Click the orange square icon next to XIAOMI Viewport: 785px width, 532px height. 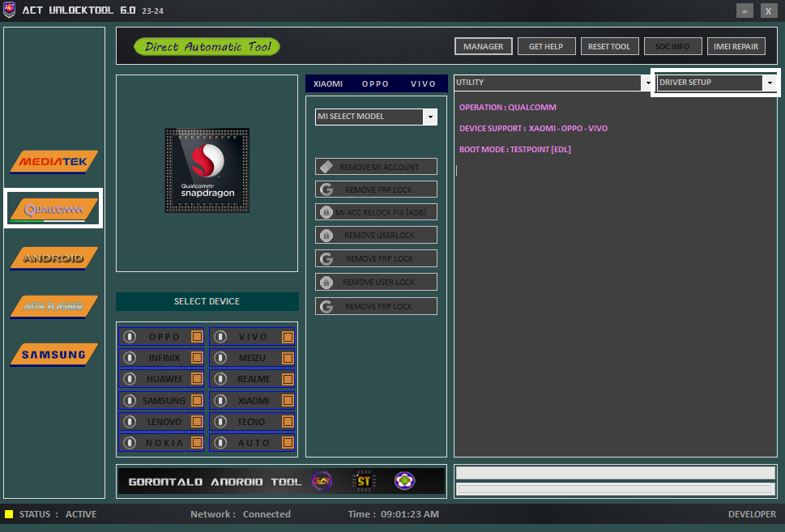(288, 400)
